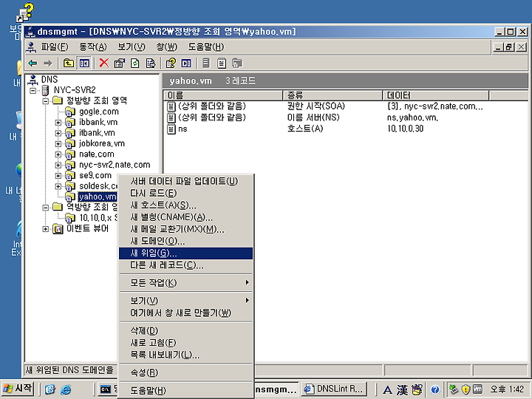Click the taskbar clock showing 오후 1:42

[507, 389]
